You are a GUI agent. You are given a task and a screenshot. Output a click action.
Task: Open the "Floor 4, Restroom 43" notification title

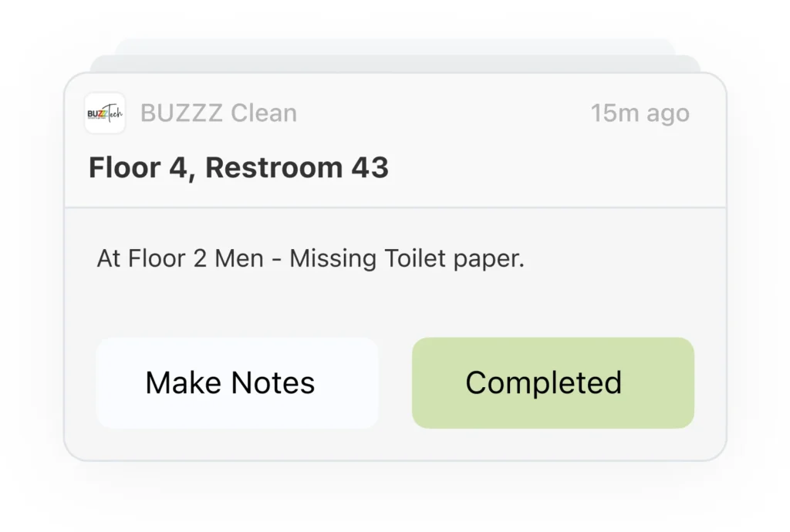point(238,167)
